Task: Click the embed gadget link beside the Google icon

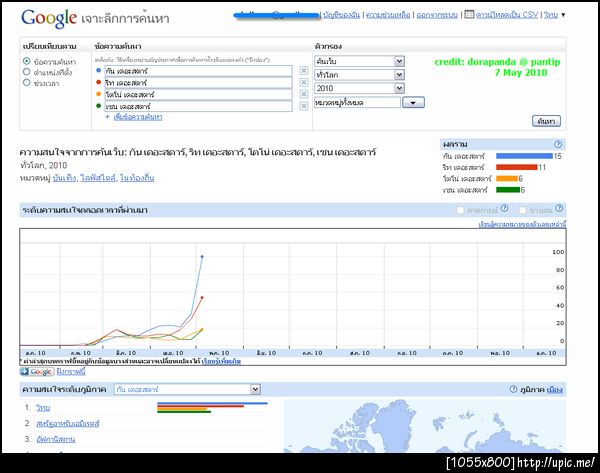Action: pyautogui.click(x=71, y=372)
